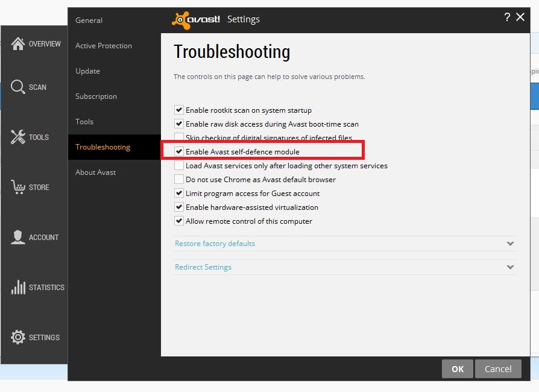The height and width of the screenshot is (392, 539).
Task: Uncheck Allow remote control of this computer
Action: [x=178, y=221]
